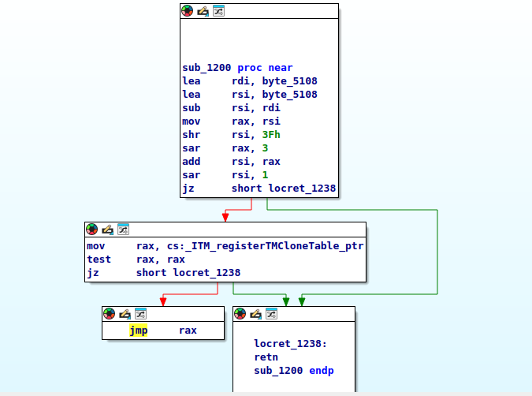Click group-nodes icon on sub_1200 node

tap(218, 11)
